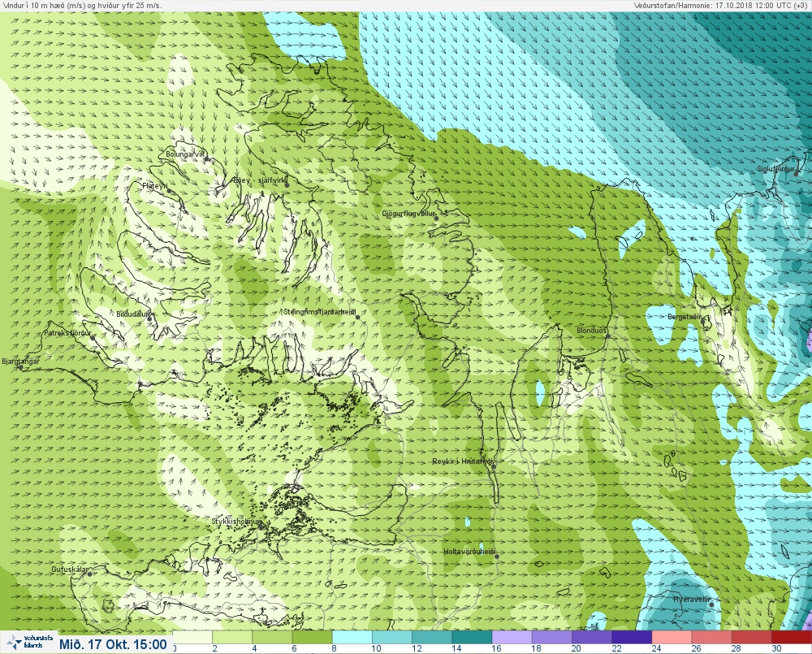The image size is (812, 654).
Task: Select the Blönduós station label
Action: [592, 331]
